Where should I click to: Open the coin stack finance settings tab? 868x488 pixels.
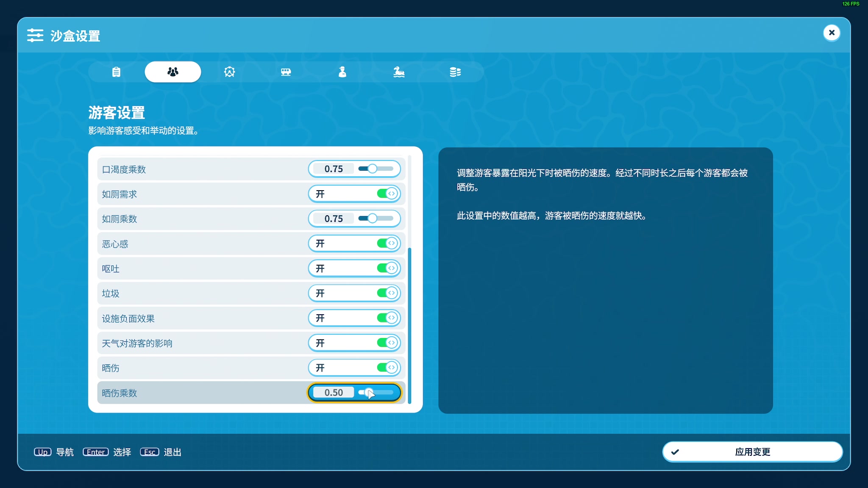point(455,72)
